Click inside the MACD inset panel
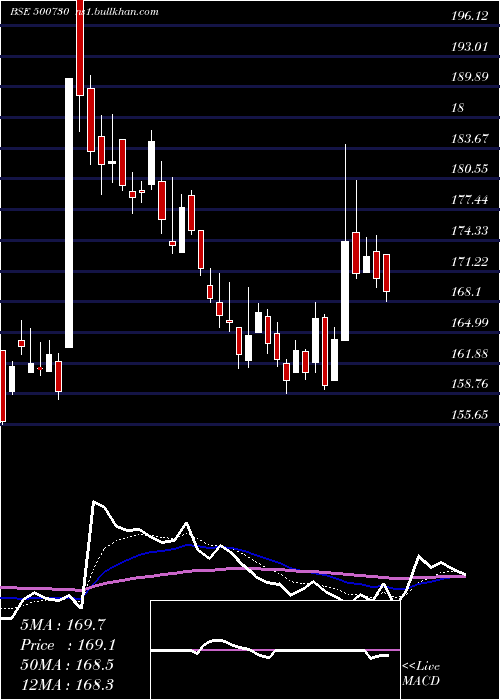The height and width of the screenshot is (700, 500). tap(275, 650)
